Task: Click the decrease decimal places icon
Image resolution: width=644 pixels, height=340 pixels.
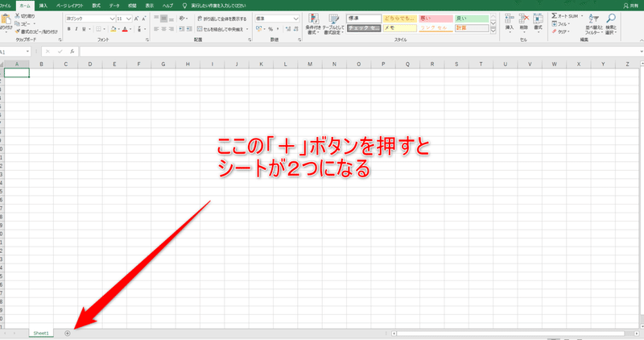Action: tap(295, 29)
